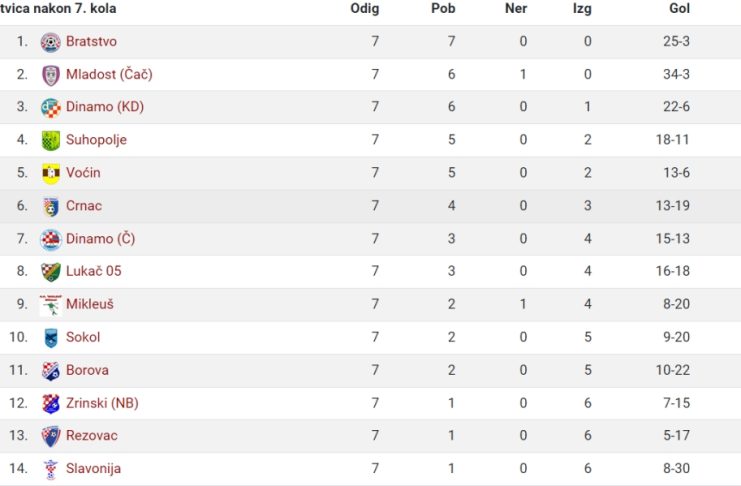
Task: Open the Borova team link
Action: click(x=87, y=370)
